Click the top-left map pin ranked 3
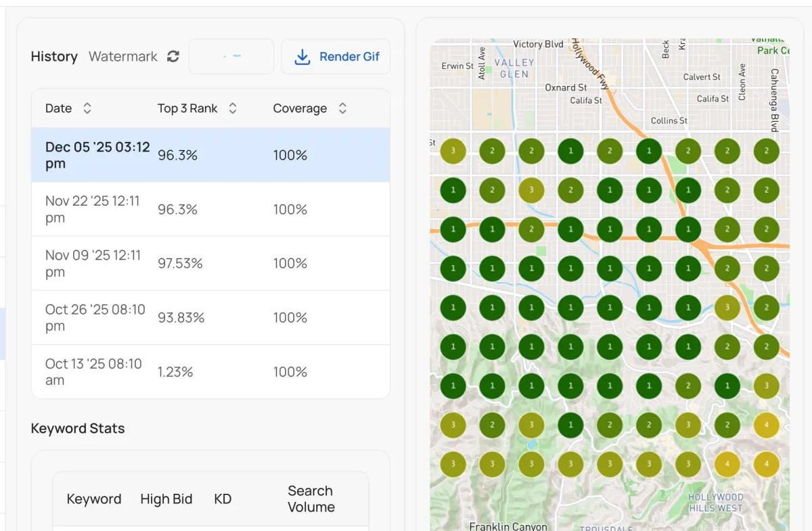The height and width of the screenshot is (531, 812). (453, 152)
